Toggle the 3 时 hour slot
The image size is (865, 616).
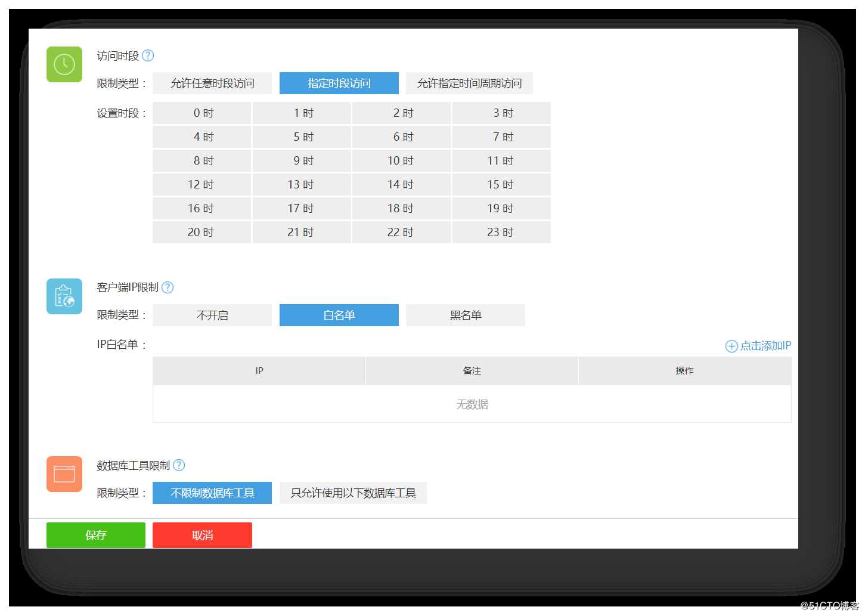tap(501, 113)
